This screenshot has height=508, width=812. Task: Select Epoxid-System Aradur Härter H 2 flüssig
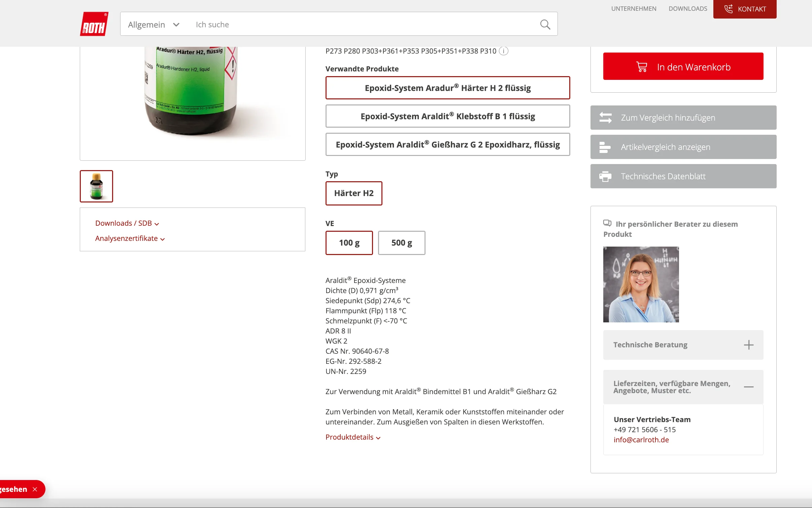click(448, 88)
